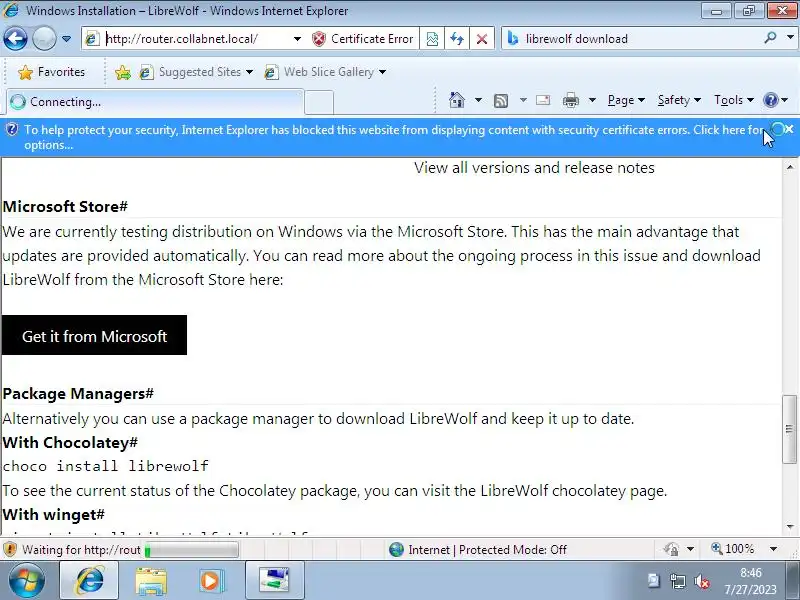Screen dimensions: 800x600
Task: Open the recent pages dropdown arrow
Action: click(66, 39)
